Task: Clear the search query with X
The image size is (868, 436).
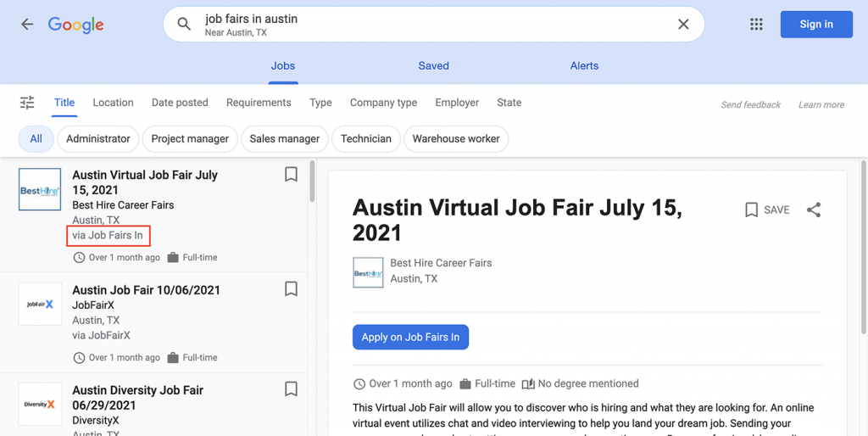Action: pos(684,24)
